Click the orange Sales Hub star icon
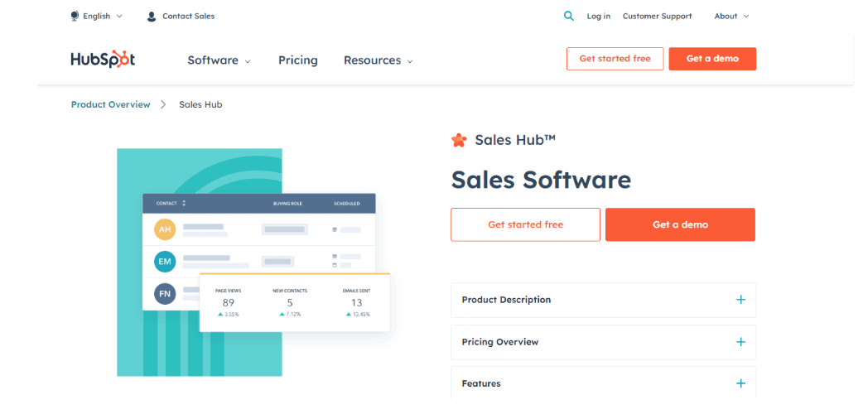This screenshot has height=419, width=868. (459, 140)
